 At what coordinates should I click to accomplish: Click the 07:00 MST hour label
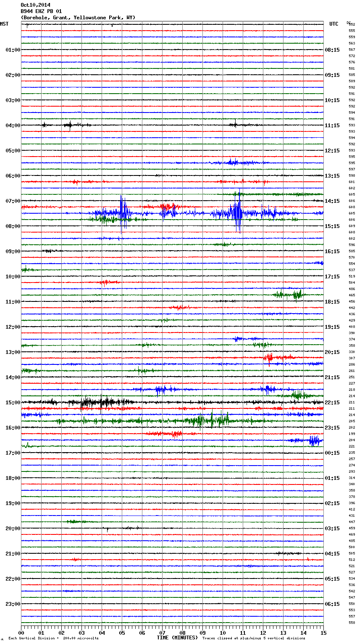tap(13, 201)
